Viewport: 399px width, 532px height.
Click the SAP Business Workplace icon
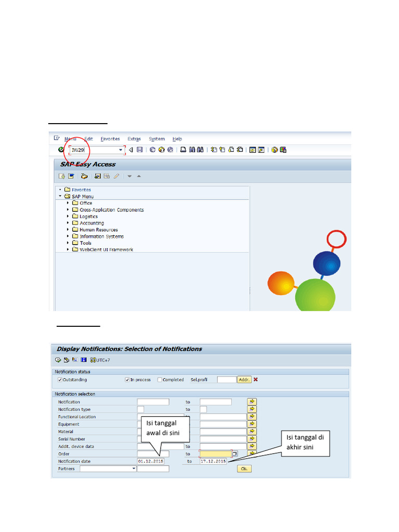(x=84, y=176)
